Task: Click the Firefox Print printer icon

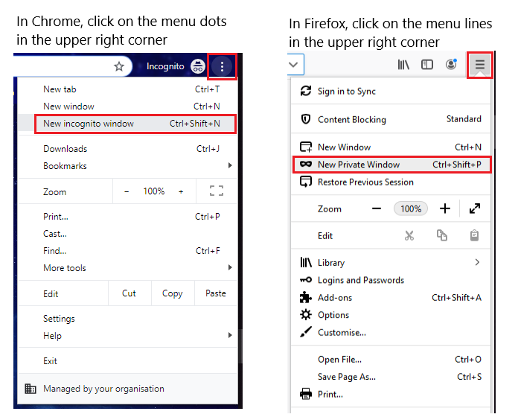Action: click(x=306, y=394)
